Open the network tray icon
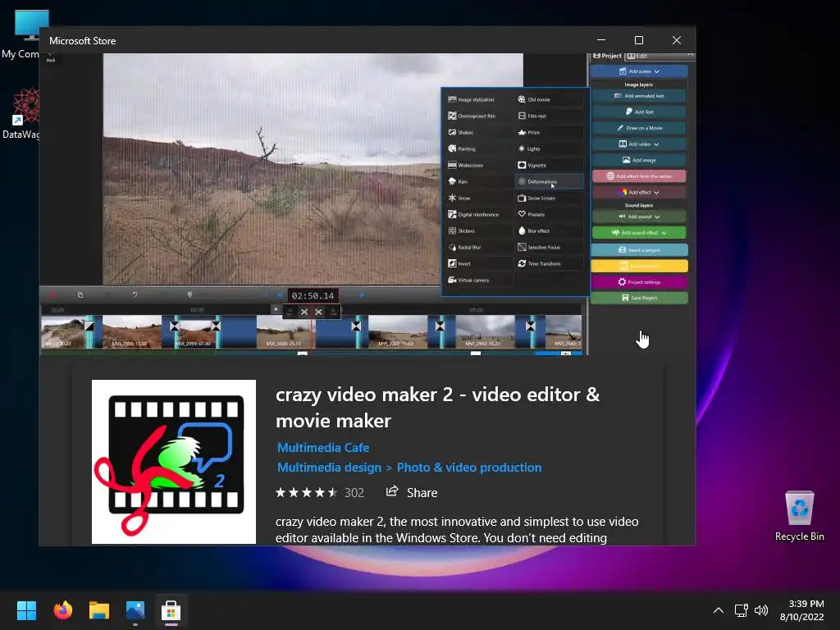Image resolution: width=840 pixels, height=630 pixels. pyautogui.click(x=741, y=610)
